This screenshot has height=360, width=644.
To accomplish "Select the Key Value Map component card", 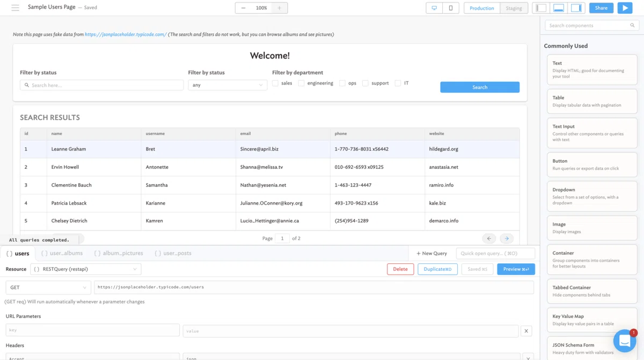I will pyautogui.click(x=592, y=320).
